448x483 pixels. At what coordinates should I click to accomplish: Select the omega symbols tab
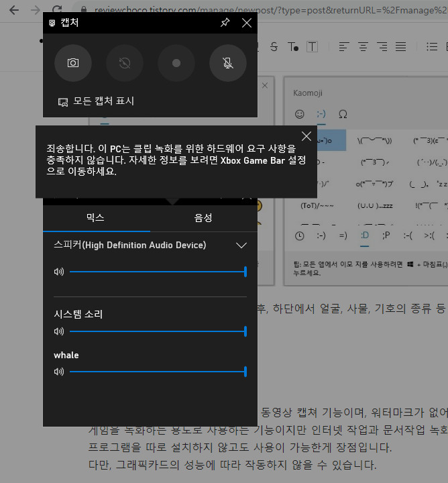pyautogui.click(x=343, y=114)
